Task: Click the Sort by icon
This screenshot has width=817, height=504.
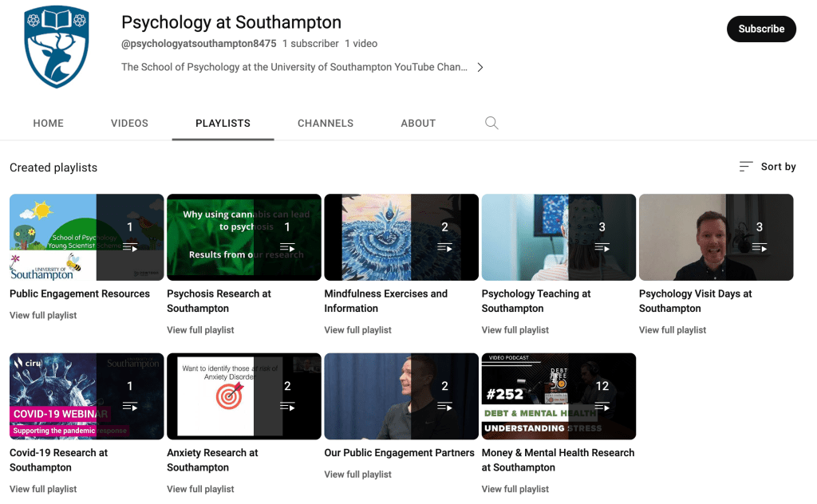Action: [x=746, y=167]
